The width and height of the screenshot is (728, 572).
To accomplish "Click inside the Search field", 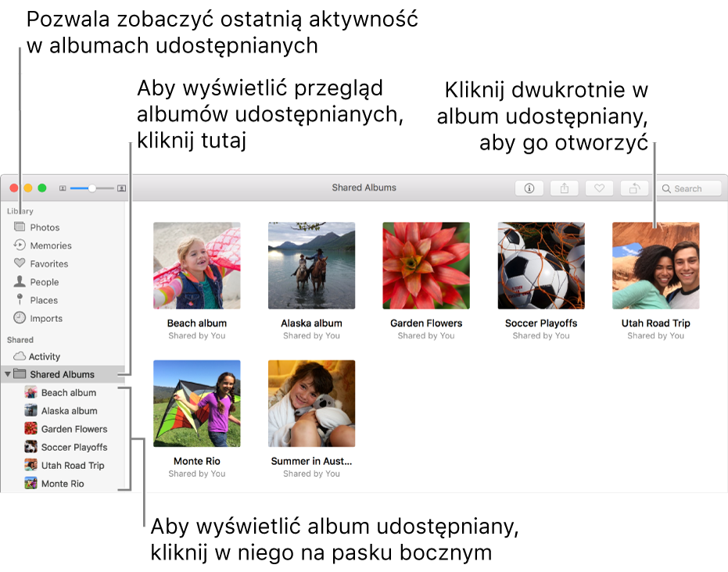I will (x=689, y=188).
